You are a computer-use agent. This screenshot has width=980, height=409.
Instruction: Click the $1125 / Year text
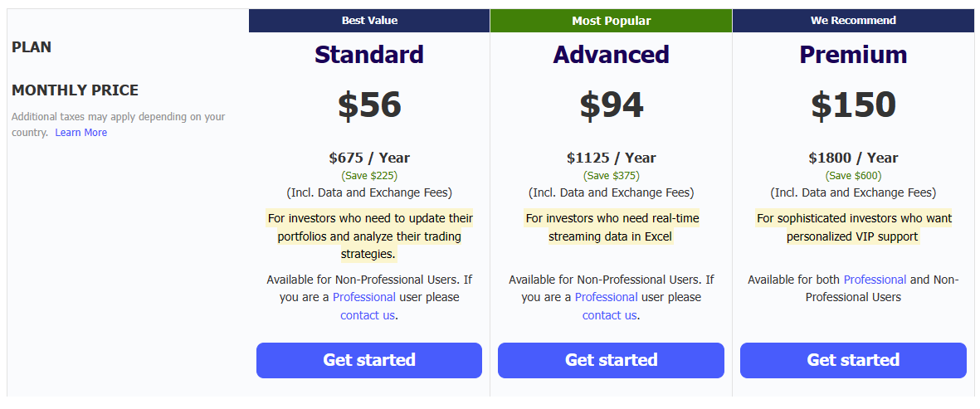(612, 158)
